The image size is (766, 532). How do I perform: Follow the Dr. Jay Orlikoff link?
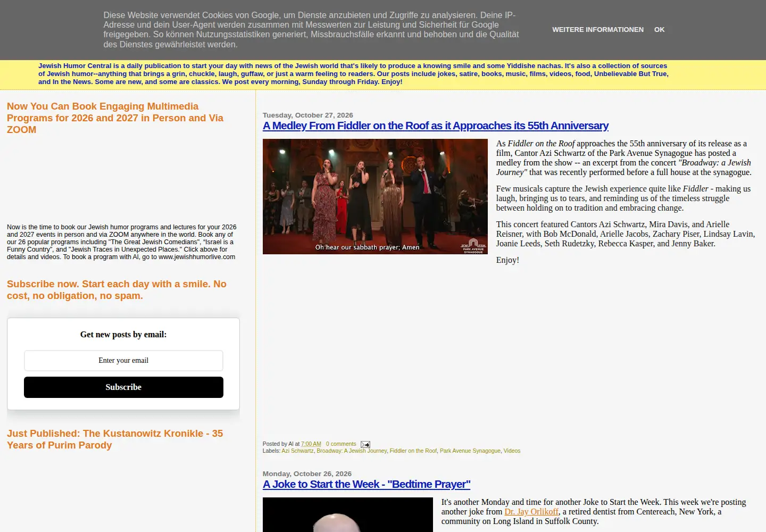coord(531,512)
